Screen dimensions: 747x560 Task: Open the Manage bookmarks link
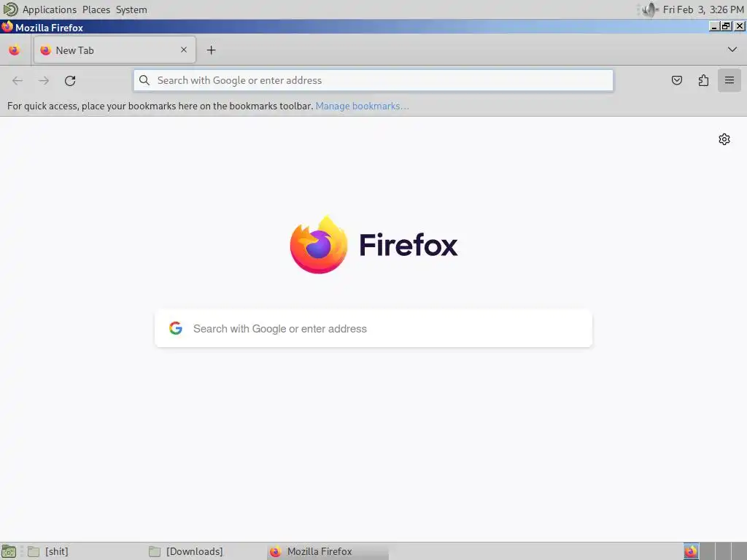tap(362, 106)
